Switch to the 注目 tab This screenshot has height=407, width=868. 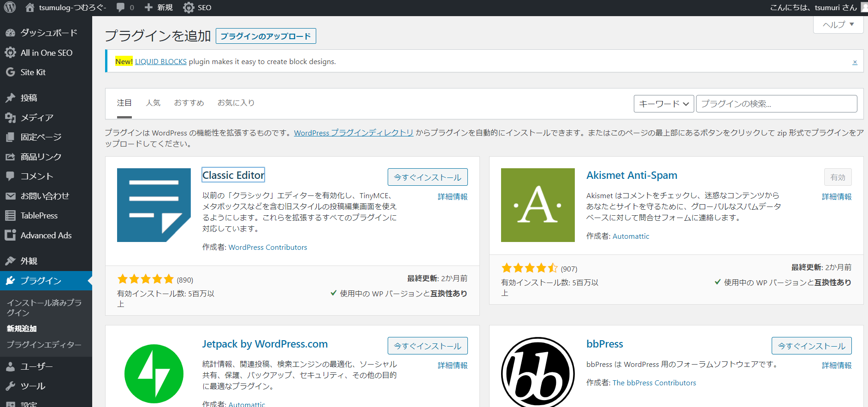click(x=124, y=103)
